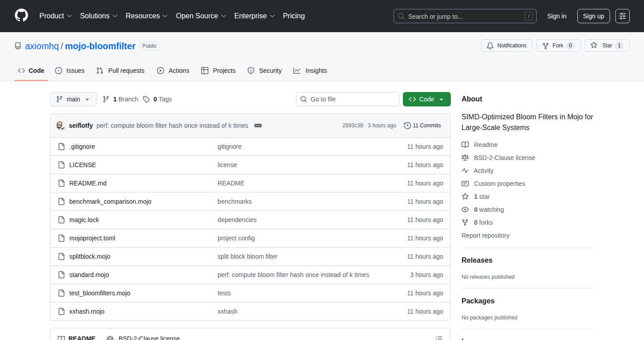Expand the Solutions menu
Image resolution: width=644 pixels, height=340 pixels.
point(99,16)
